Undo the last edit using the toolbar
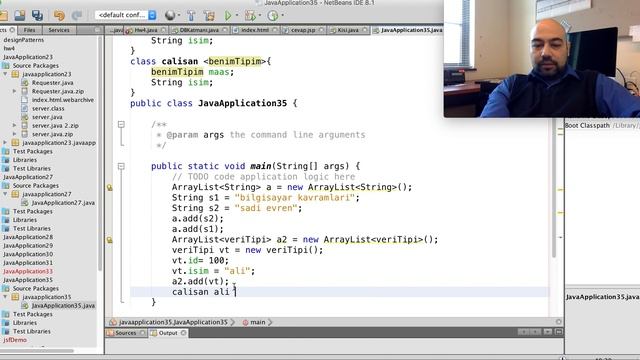The width and height of the screenshot is (640, 360). click(x=59, y=16)
